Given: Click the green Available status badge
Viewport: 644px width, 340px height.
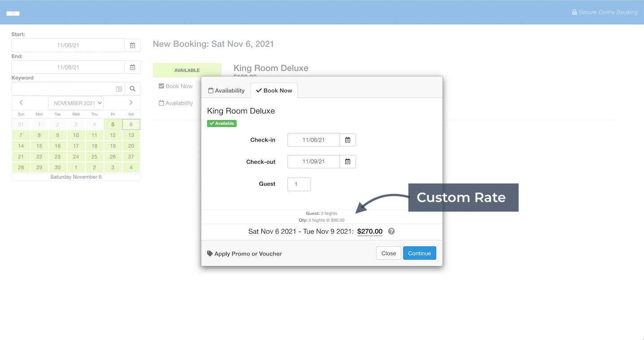Looking at the screenshot, I should [x=222, y=123].
